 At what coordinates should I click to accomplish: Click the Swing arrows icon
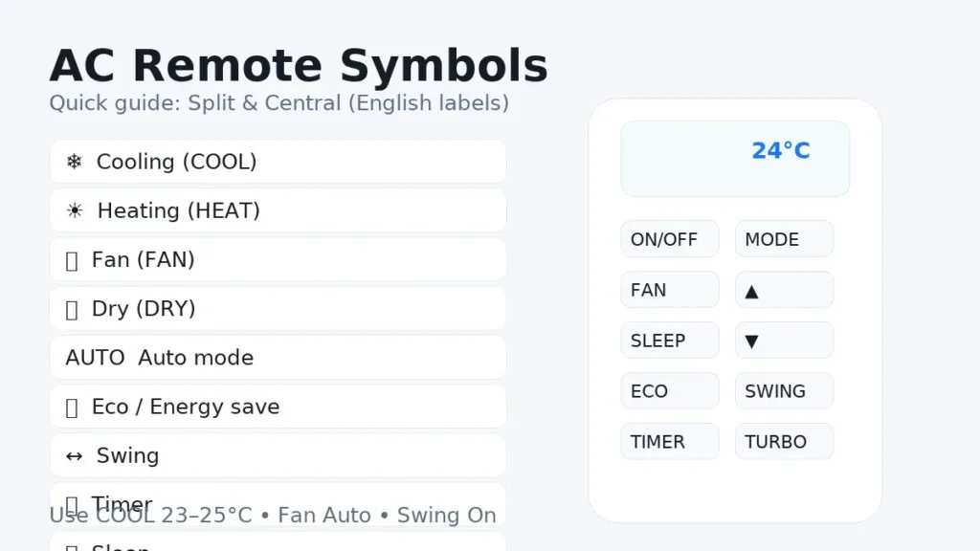pyautogui.click(x=74, y=455)
